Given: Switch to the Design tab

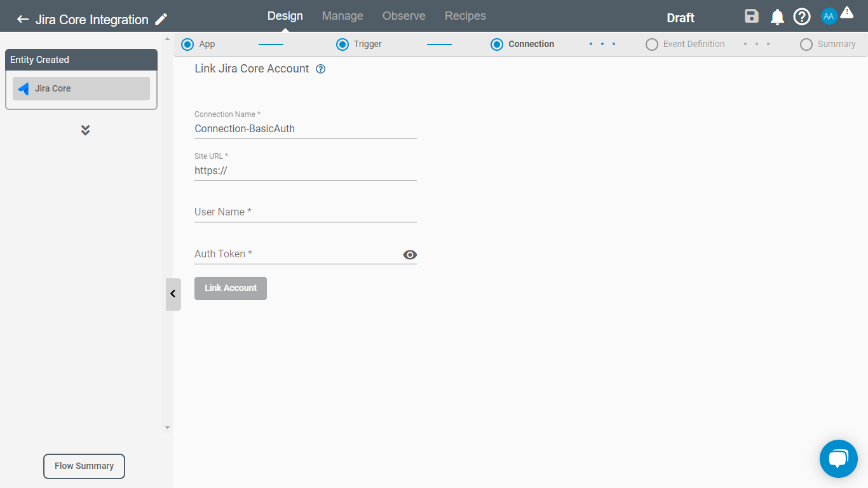Looking at the screenshot, I should coord(285,16).
